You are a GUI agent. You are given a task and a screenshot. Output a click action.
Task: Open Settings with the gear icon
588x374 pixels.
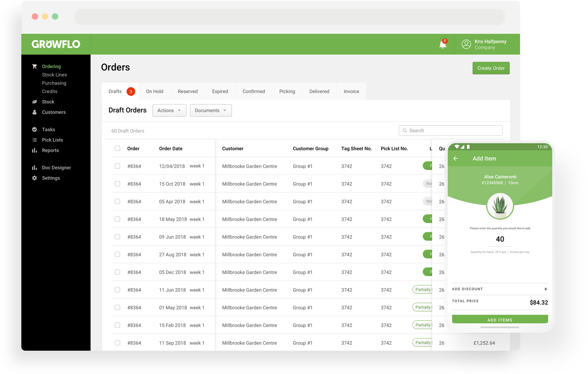[x=35, y=178]
